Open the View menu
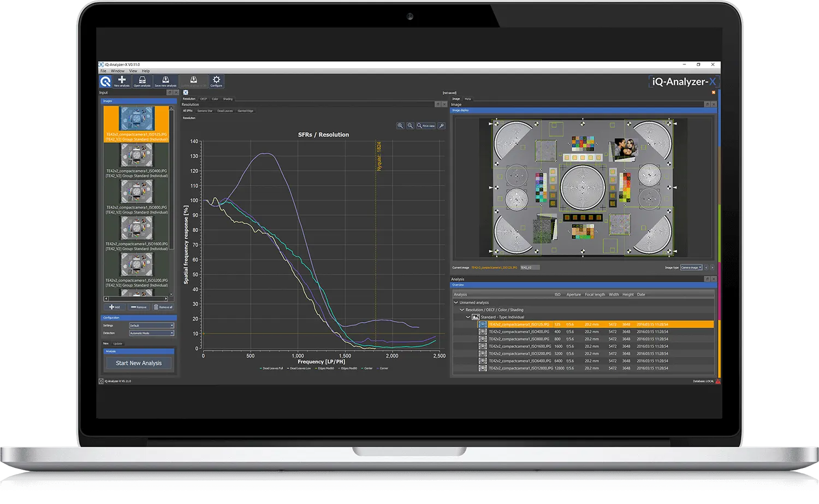819x504 pixels. coord(133,71)
